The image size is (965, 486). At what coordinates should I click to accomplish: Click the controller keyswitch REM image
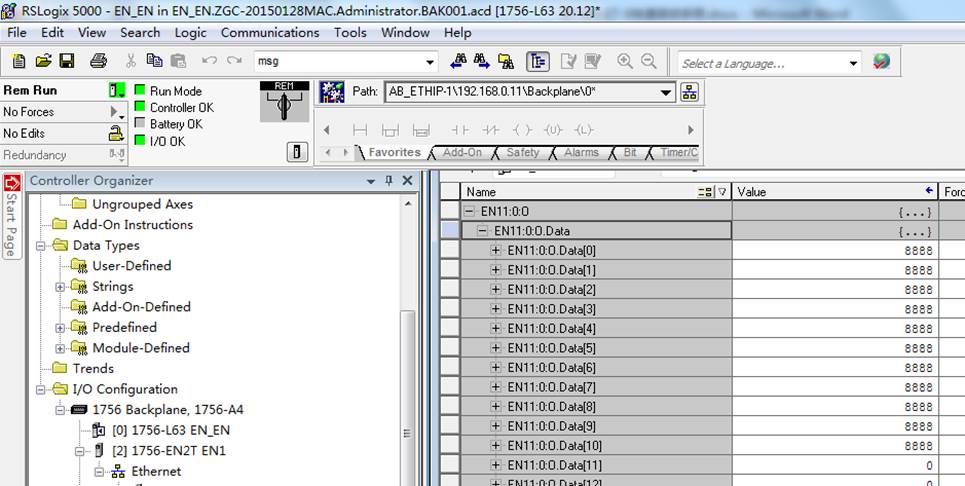tap(284, 101)
